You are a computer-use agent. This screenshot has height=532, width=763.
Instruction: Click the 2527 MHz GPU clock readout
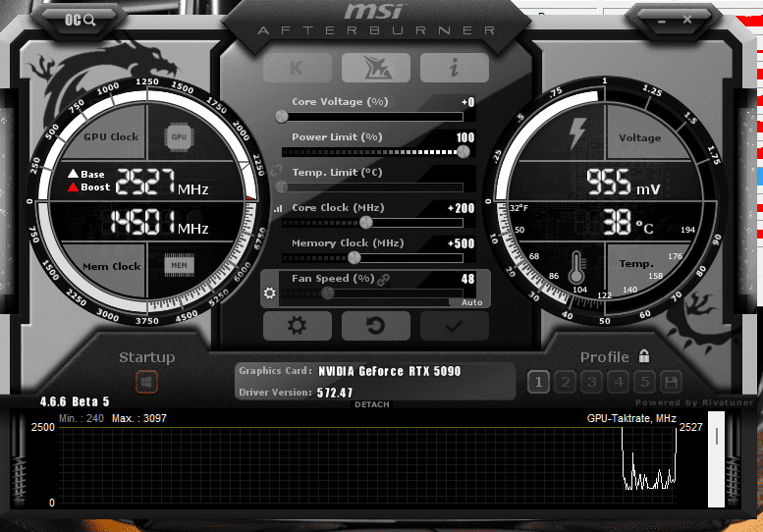click(162, 183)
